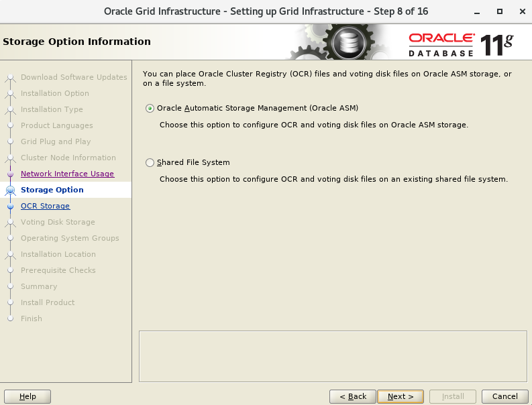Go back with the Back button
The width and height of the screenshot is (532, 405).
(x=352, y=396)
